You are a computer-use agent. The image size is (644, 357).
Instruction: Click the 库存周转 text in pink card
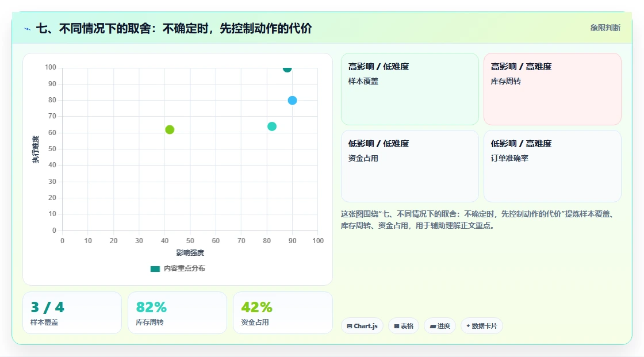click(x=505, y=81)
